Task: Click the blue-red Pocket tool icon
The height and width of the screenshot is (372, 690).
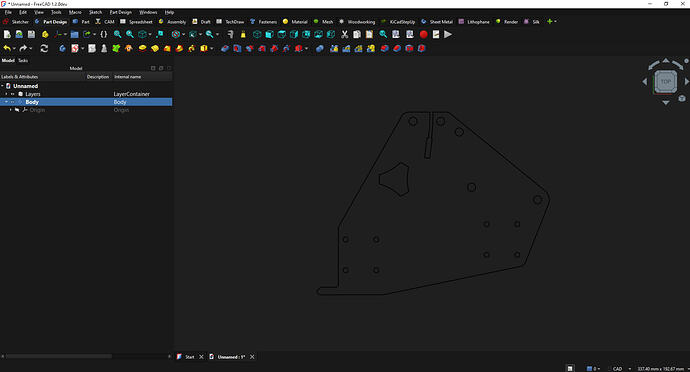Action: (x=225, y=48)
